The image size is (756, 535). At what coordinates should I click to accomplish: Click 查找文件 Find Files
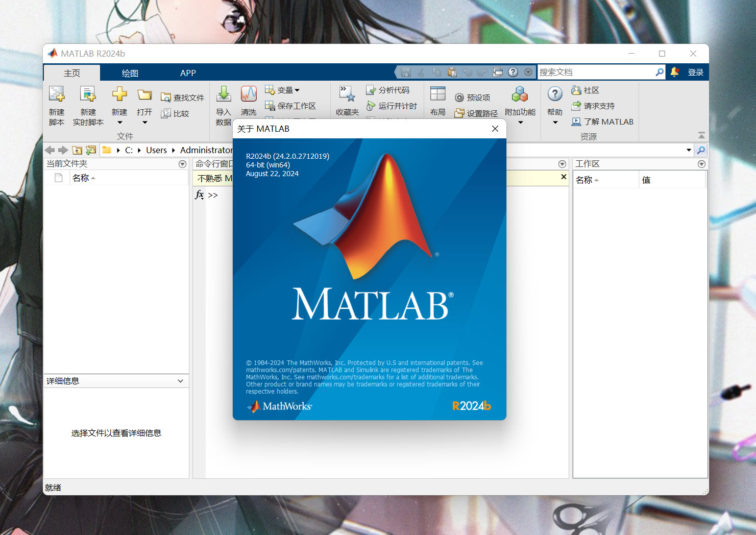tap(182, 98)
